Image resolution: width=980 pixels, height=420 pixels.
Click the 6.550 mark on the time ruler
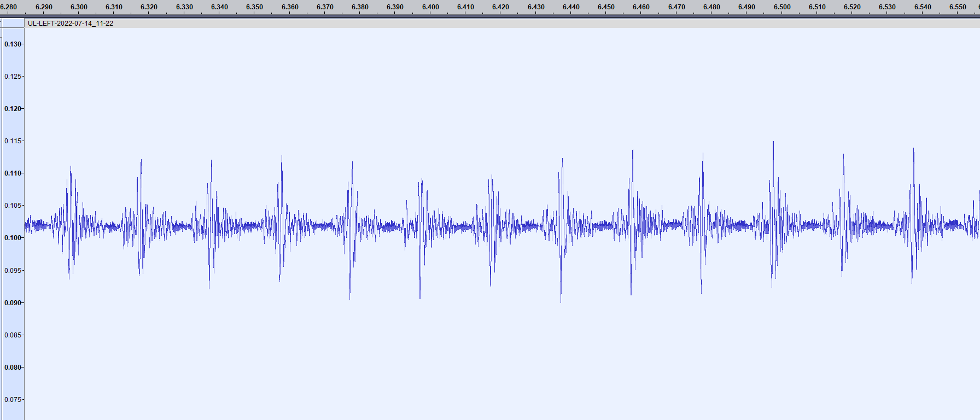(x=958, y=7)
